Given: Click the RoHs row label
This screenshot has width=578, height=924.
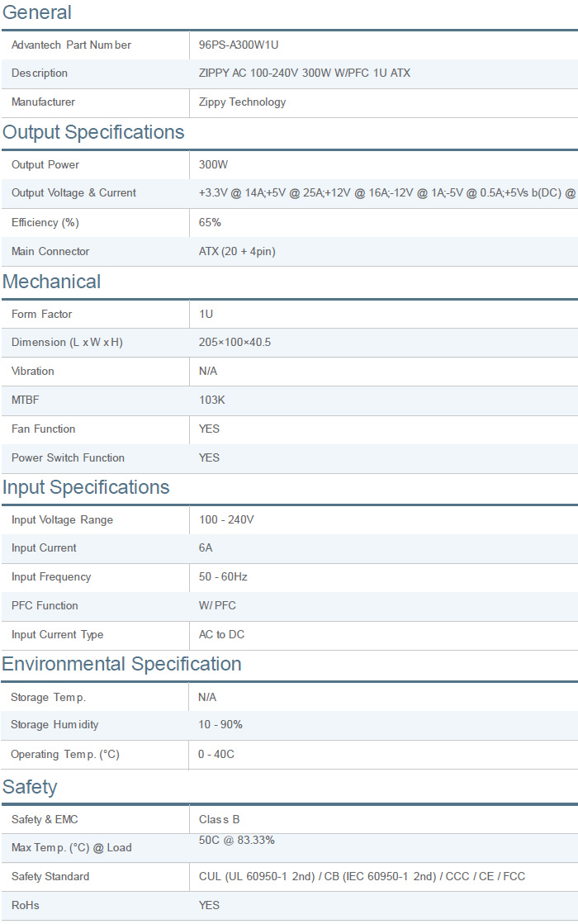Looking at the screenshot, I should [x=25, y=905].
